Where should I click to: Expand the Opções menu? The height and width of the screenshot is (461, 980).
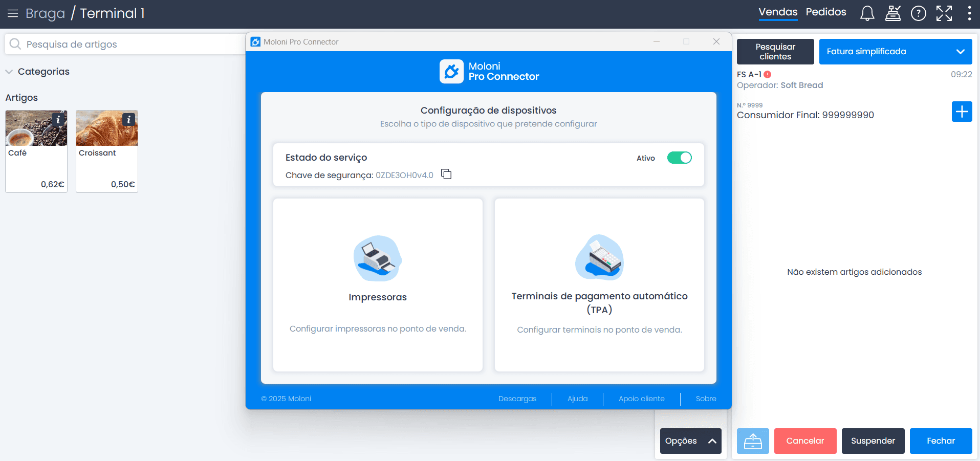(x=690, y=441)
